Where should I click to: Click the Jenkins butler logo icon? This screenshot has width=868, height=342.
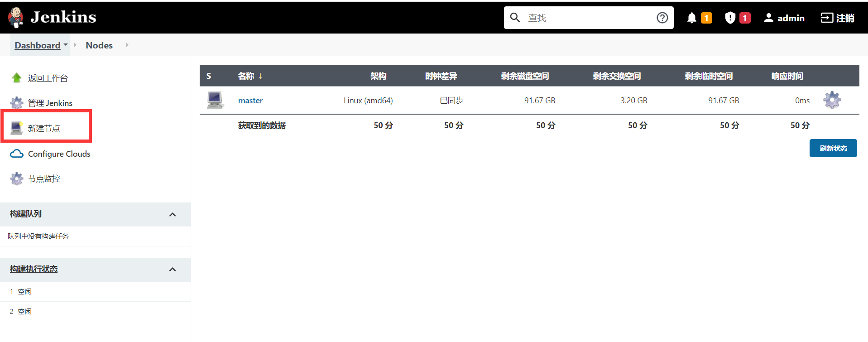click(16, 17)
